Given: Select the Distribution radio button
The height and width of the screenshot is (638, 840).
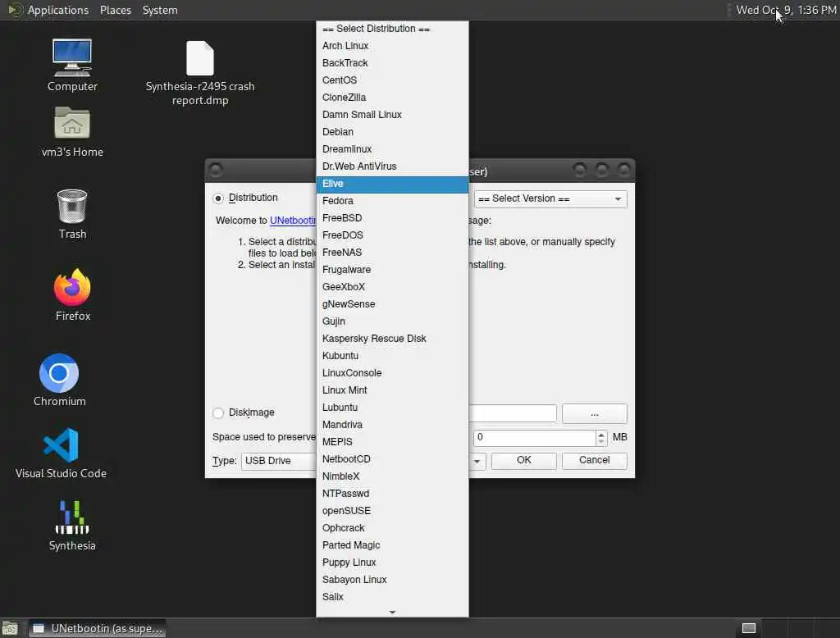Looking at the screenshot, I should (218, 198).
